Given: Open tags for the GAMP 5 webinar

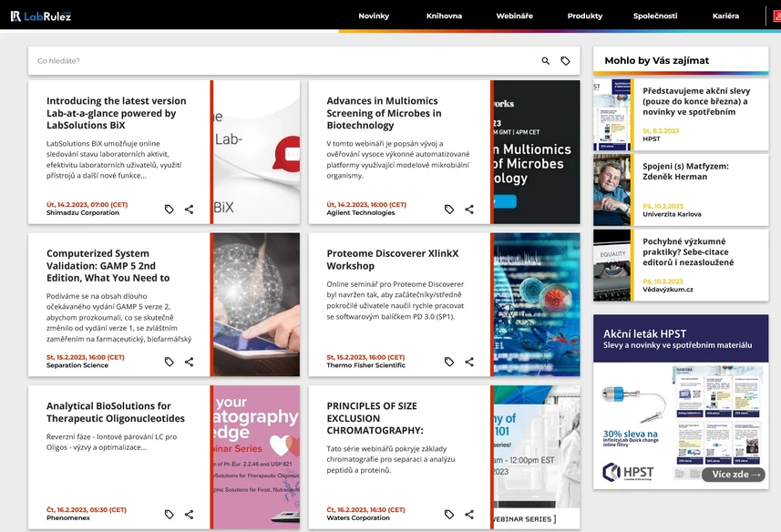Looking at the screenshot, I should pyautogui.click(x=170, y=362).
